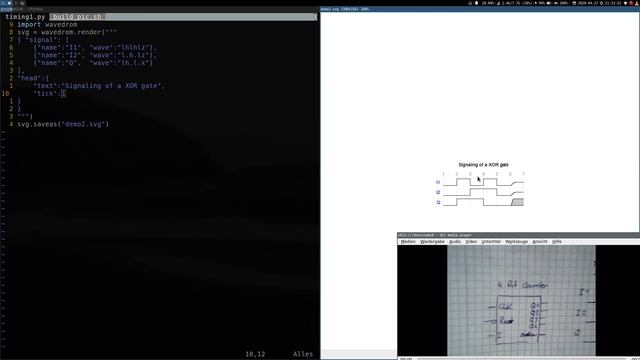Click the I1 wave string "lhlhlz"
The image size is (640, 360).
pyautogui.click(x=135, y=47)
